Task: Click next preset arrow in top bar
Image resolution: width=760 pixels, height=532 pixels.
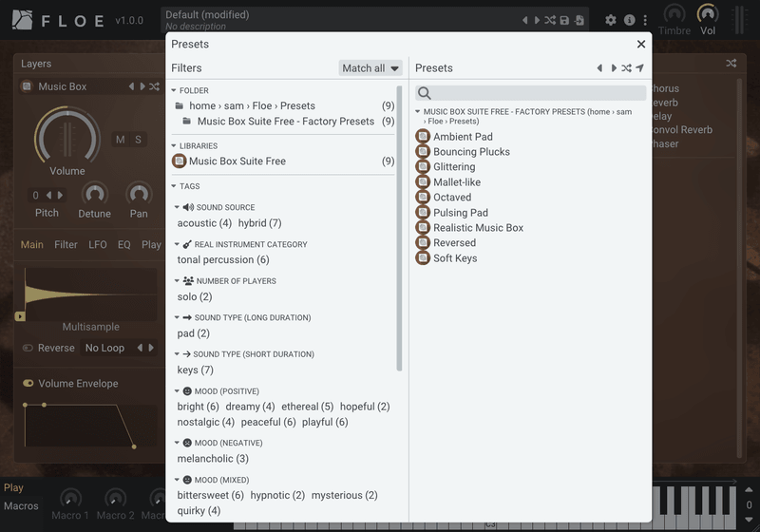Action: (x=537, y=20)
